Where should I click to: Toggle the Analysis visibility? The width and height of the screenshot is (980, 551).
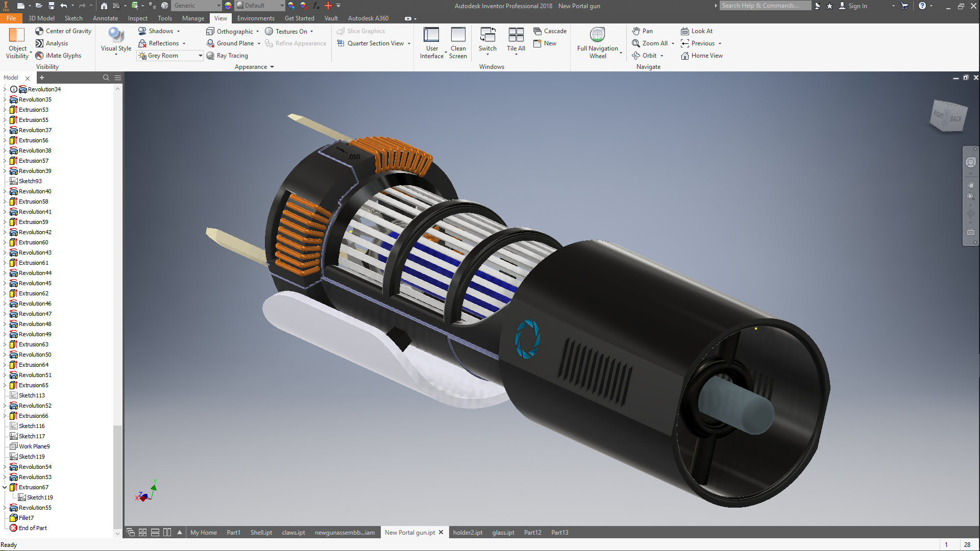click(x=52, y=43)
